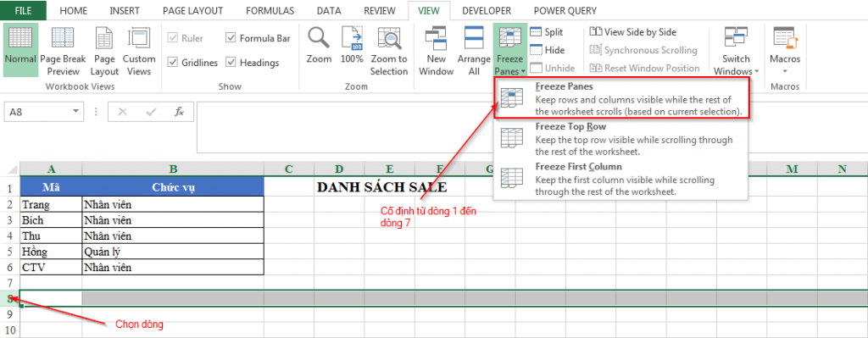This screenshot has width=868, height=338.
Task: Select the DANH SÁCH SALE title cell
Action: point(381,187)
